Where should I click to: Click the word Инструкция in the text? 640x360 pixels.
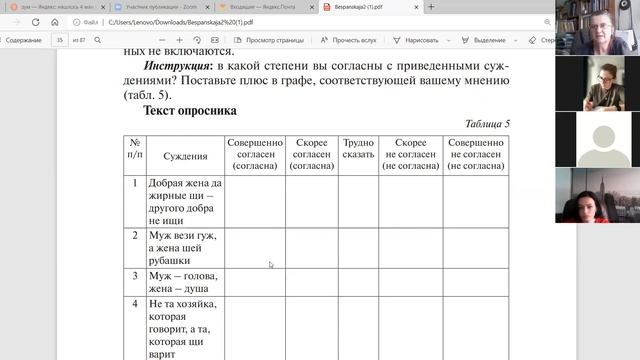(178, 66)
